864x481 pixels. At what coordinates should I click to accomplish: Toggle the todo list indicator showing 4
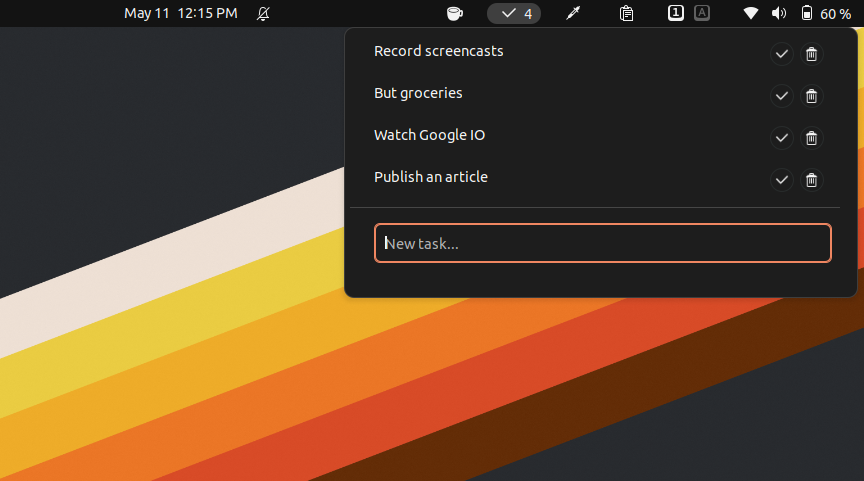tap(514, 13)
